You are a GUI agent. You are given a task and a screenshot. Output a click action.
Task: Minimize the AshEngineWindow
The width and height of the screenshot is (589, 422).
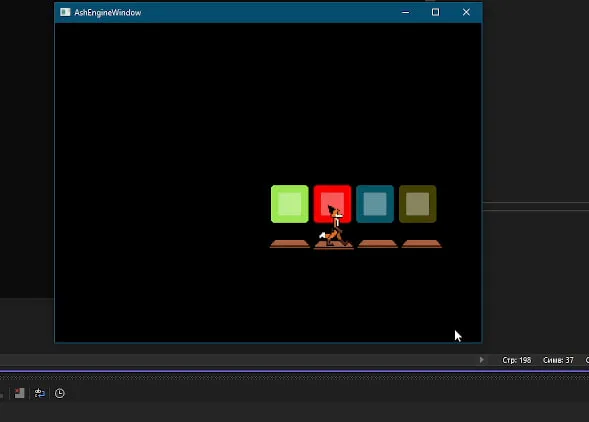pyautogui.click(x=405, y=12)
